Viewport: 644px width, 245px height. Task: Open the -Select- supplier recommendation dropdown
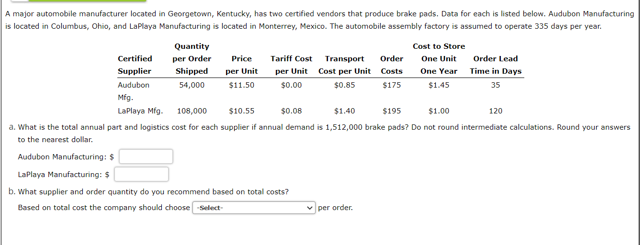[x=254, y=208]
